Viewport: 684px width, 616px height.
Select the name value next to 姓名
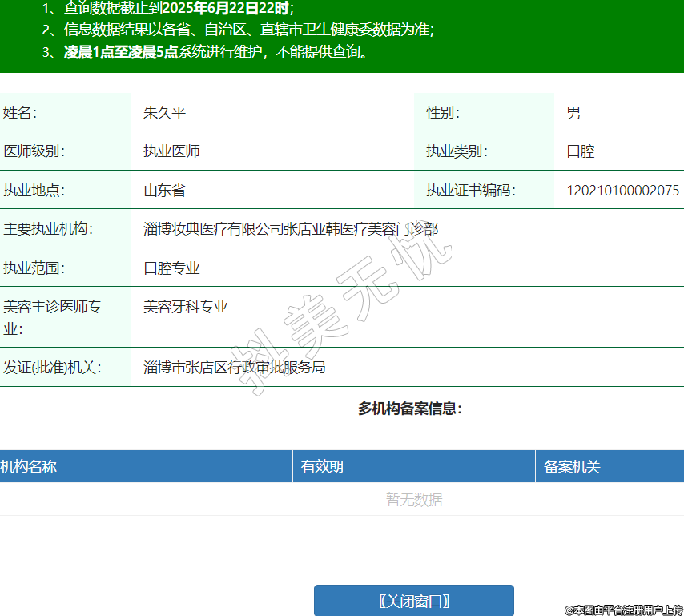pos(164,113)
